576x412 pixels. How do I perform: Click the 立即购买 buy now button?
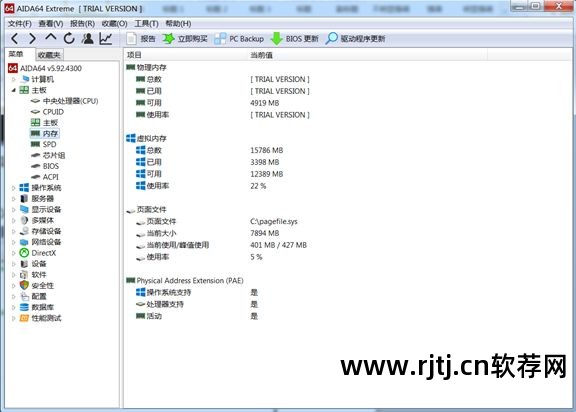coord(185,39)
